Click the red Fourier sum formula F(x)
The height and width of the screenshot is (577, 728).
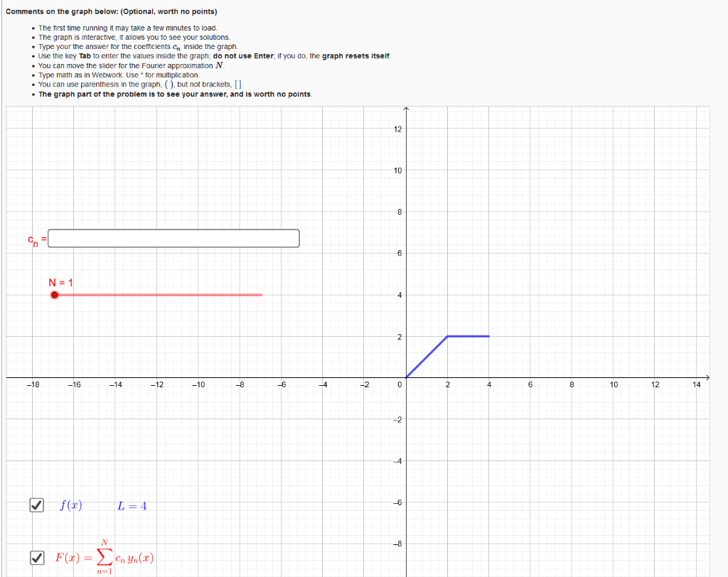point(103,557)
